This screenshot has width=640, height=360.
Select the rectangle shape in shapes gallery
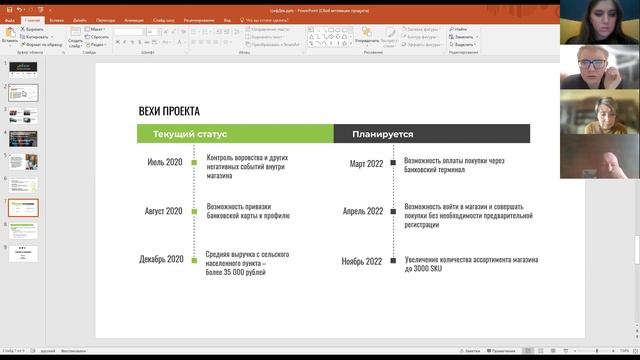pyautogui.click(x=331, y=30)
